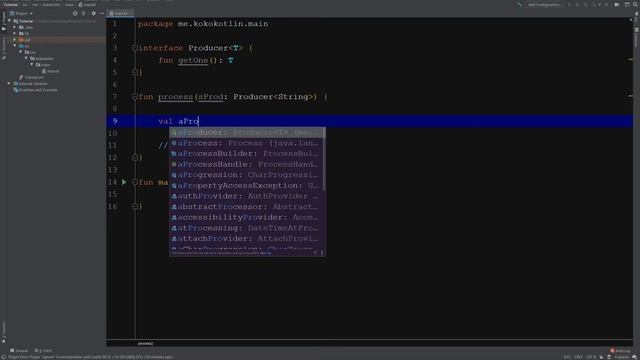Click main.kt breadcrumb in navigation bar

click(x=87, y=4)
